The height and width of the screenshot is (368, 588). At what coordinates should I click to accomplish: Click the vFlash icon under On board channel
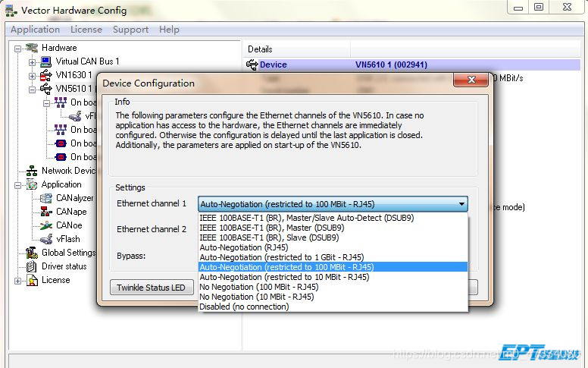(x=75, y=116)
